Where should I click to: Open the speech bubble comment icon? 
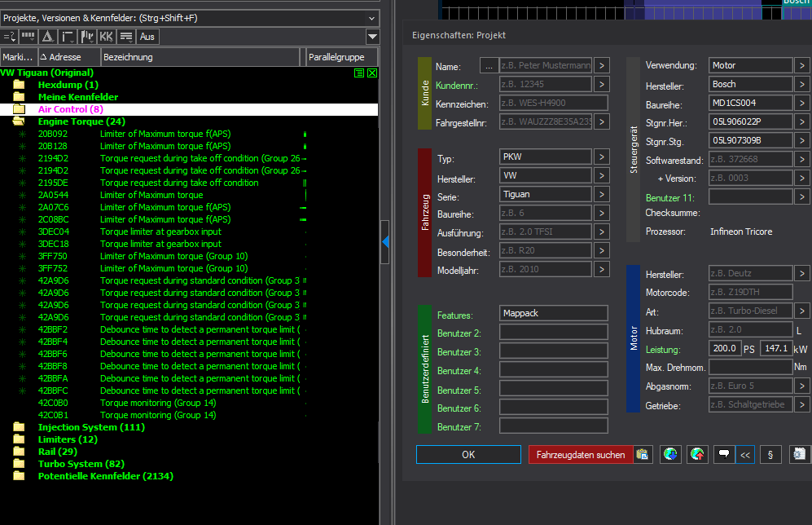(722, 455)
